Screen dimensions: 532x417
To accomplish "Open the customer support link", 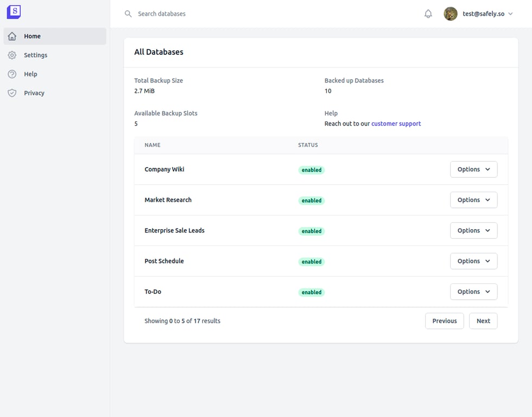I will coord(396,124).
